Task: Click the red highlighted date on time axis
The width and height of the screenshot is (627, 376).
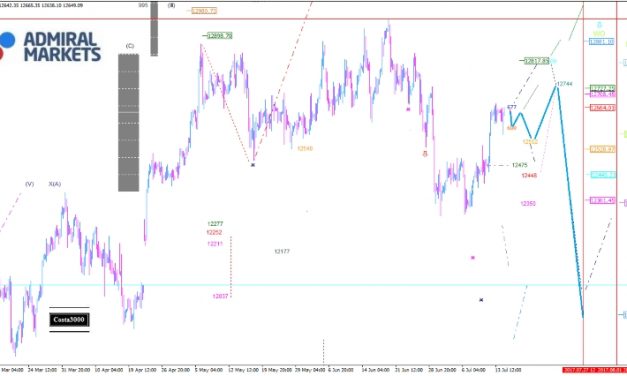Action: tap(595, 370)
